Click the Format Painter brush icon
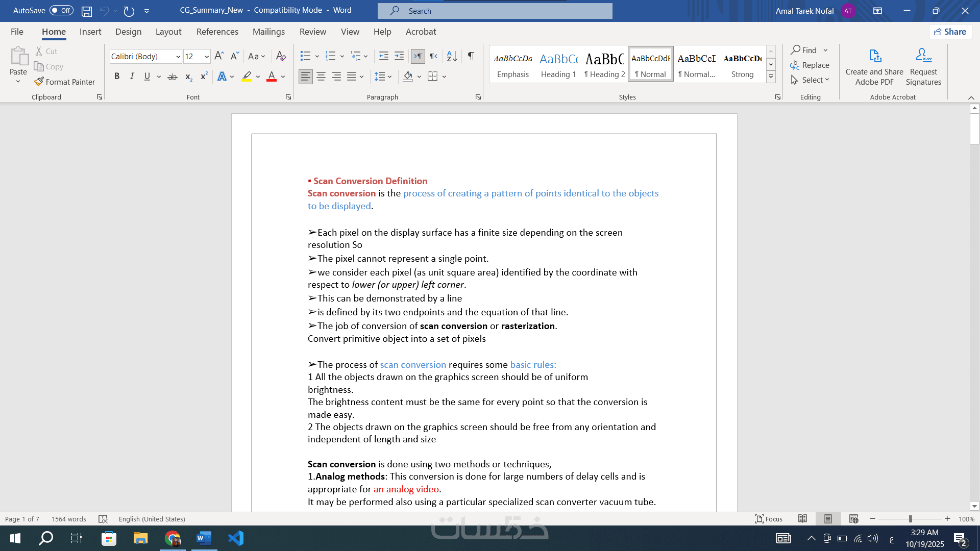980x551 pixels. tap(39, 82)
